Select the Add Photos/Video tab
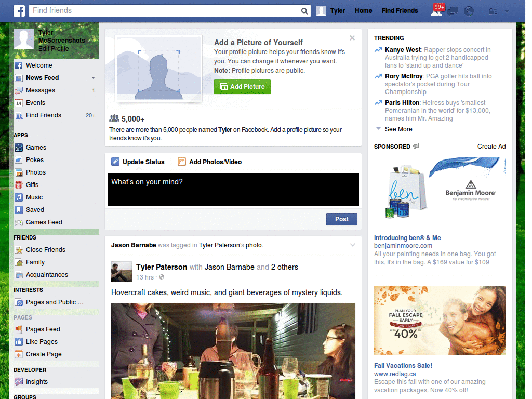532x399 pixels. point(210,162)
